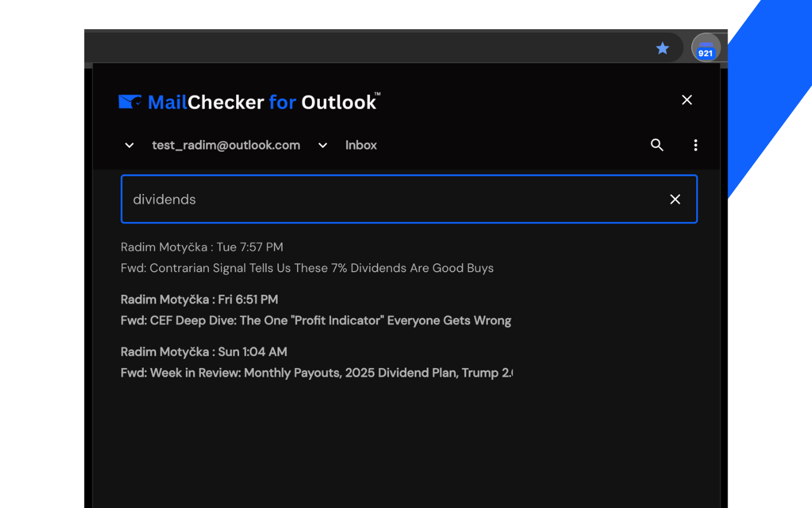Click the Tue 7:57 PM sender line
812x508 pixels.
[x=202, y=247]
